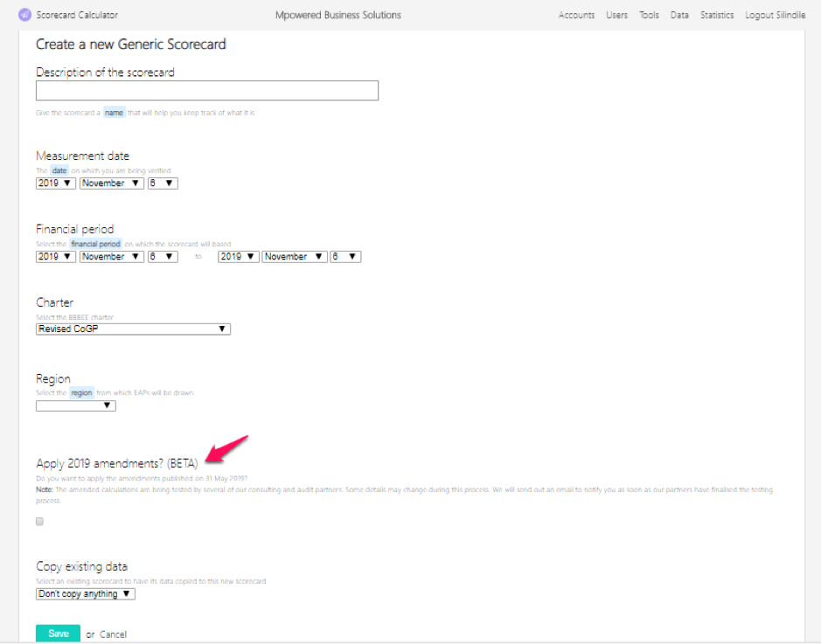Click 'Create a new Generic Scorecard' heading

pos(131,45)
